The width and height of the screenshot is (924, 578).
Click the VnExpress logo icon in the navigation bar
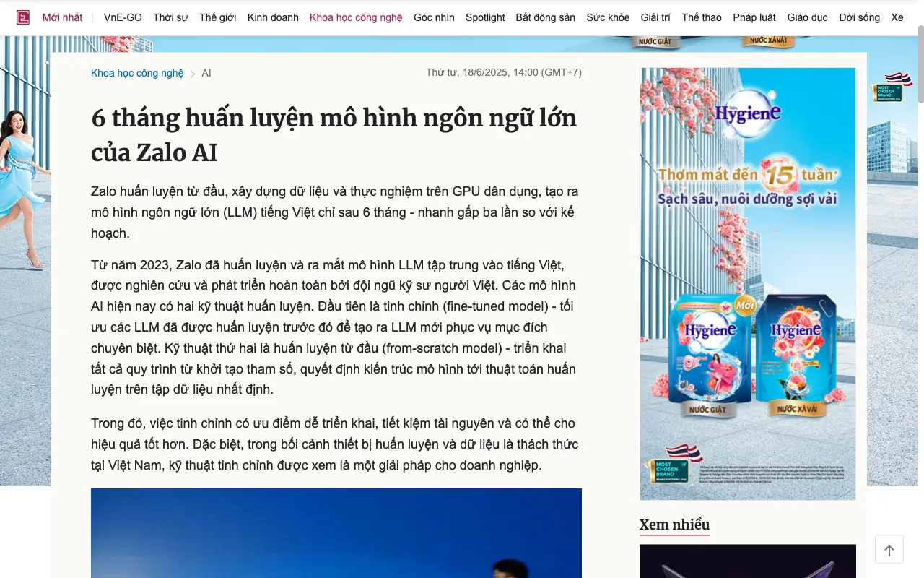pyautogui.click(x=23, y=17)
